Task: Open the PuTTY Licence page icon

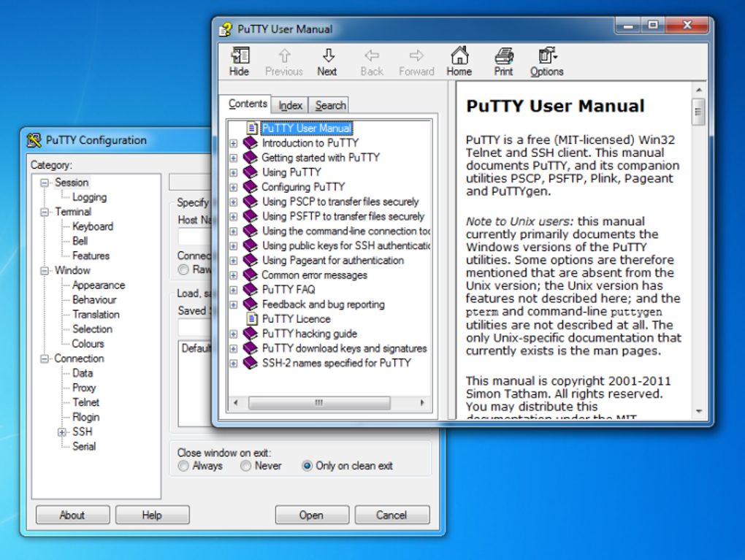Action: click(253, 319)
